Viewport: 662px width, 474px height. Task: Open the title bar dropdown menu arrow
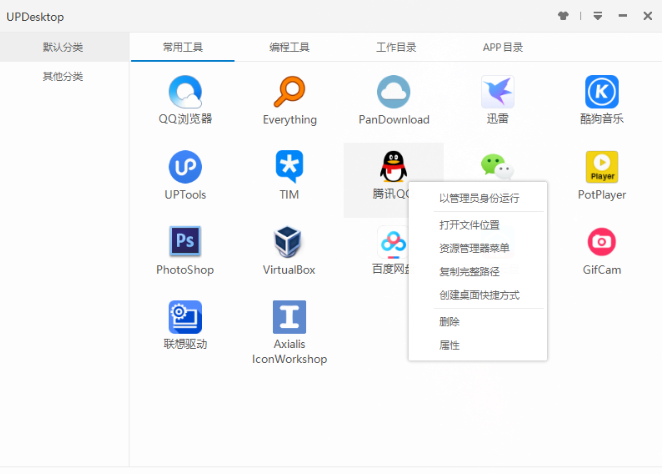coord(597,16)
